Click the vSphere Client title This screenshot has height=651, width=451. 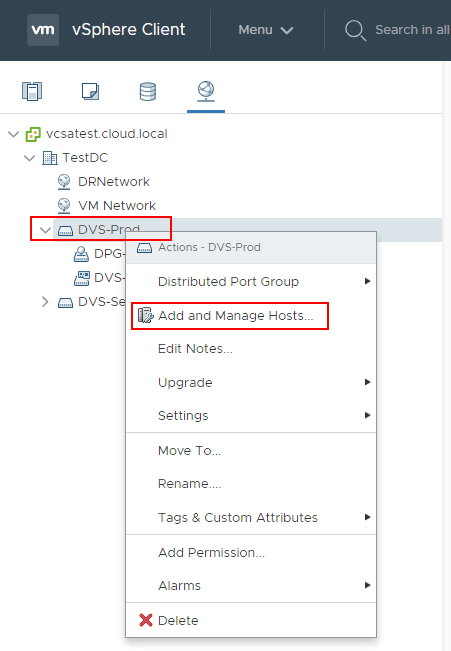pos(128,30)
